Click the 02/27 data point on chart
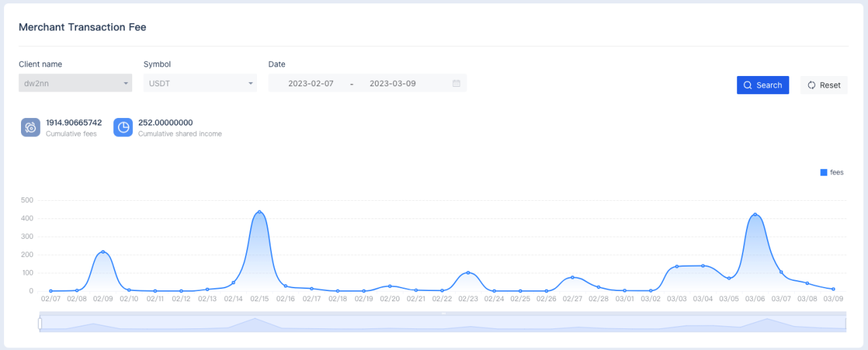Screen dimensions: 868x350 click(572, 277)
